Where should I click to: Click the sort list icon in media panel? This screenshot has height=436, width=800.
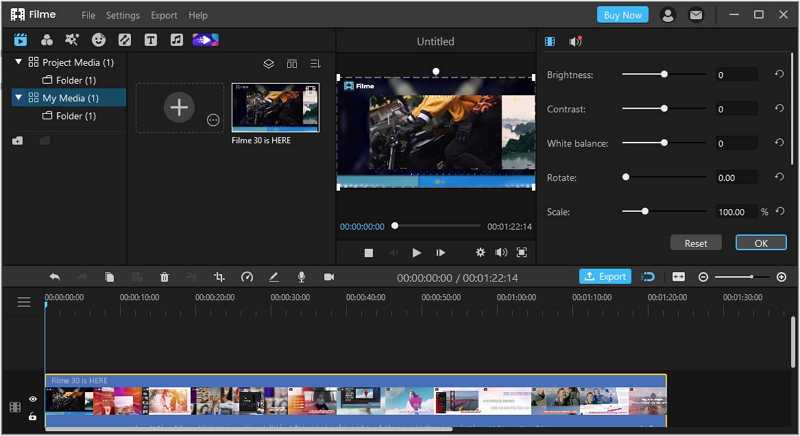coord(315,64)
